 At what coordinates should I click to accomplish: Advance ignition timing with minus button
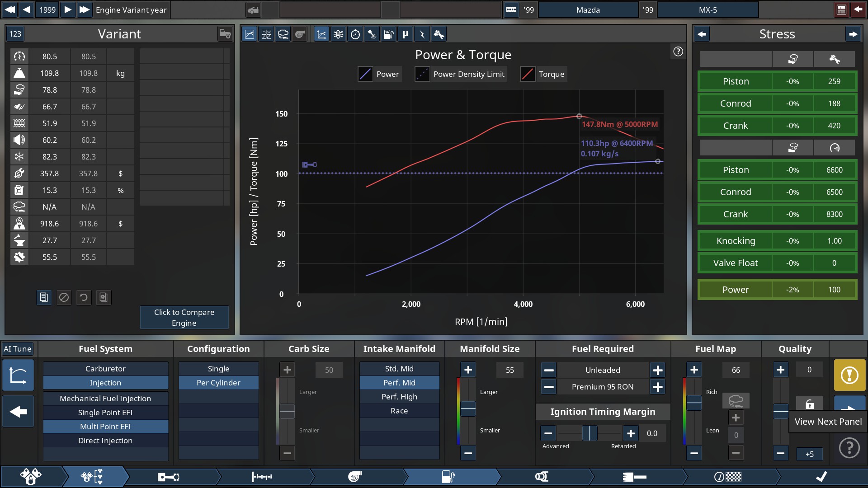pos(548,434)
